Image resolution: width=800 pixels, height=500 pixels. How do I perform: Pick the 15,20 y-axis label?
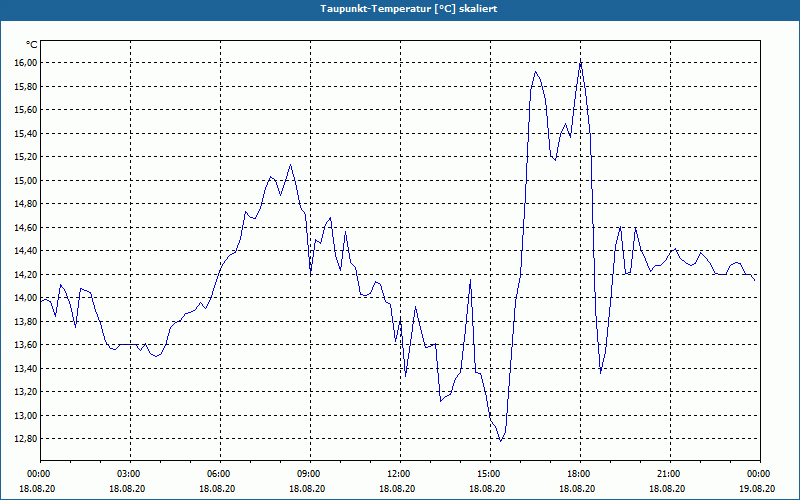click(x=25, y=157)
